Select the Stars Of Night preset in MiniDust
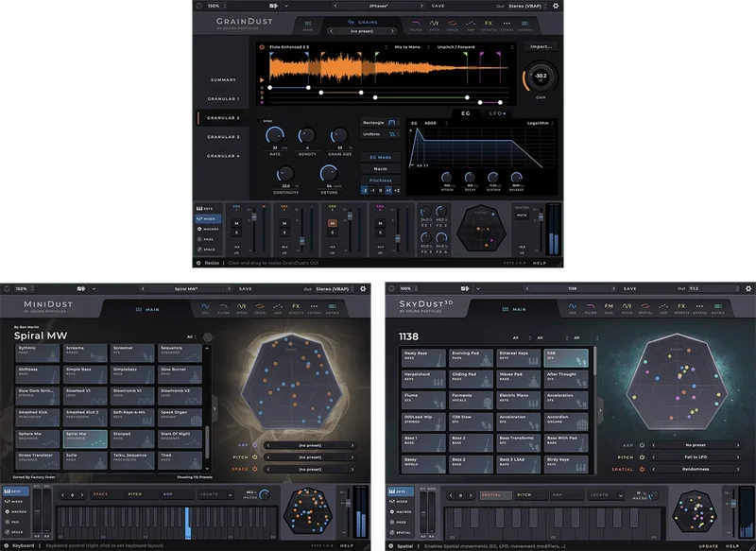 pyautogui.click(x=180, y=439)
